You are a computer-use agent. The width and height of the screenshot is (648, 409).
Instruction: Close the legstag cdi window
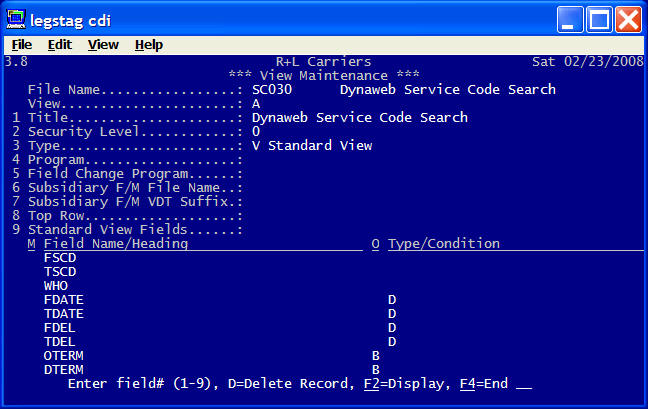pos(627,18)
